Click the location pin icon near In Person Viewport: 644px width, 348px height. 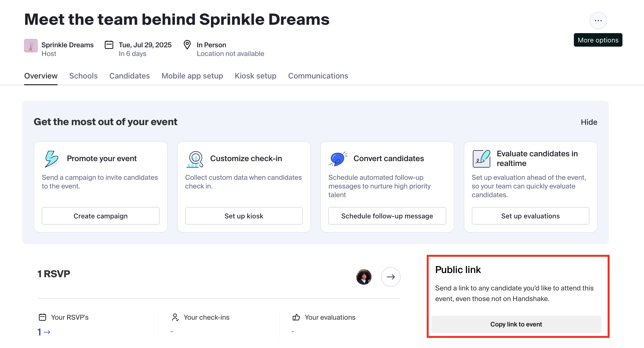click(187, 45)
